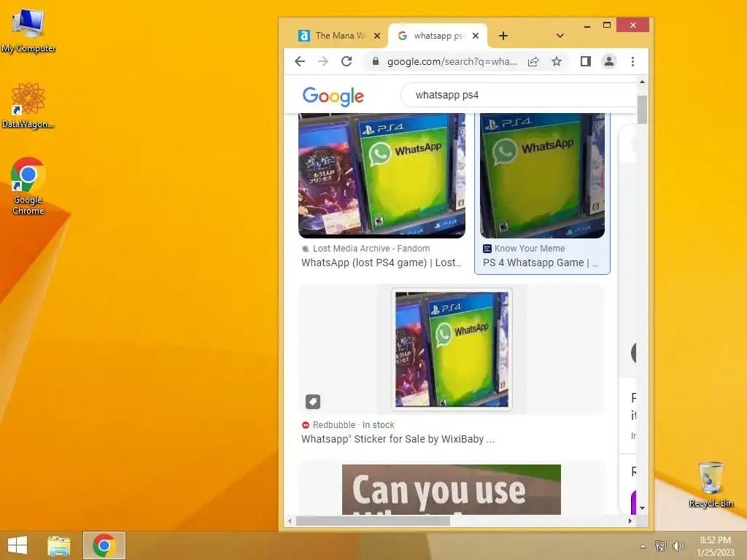Click the forward navigation arrow
The width and height of the screenshot is (747, 560).
[x=323, y=61]
